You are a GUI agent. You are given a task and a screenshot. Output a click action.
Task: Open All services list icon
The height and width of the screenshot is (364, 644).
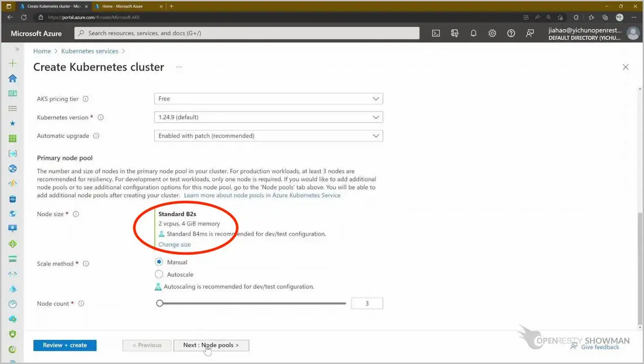(13, 108)
